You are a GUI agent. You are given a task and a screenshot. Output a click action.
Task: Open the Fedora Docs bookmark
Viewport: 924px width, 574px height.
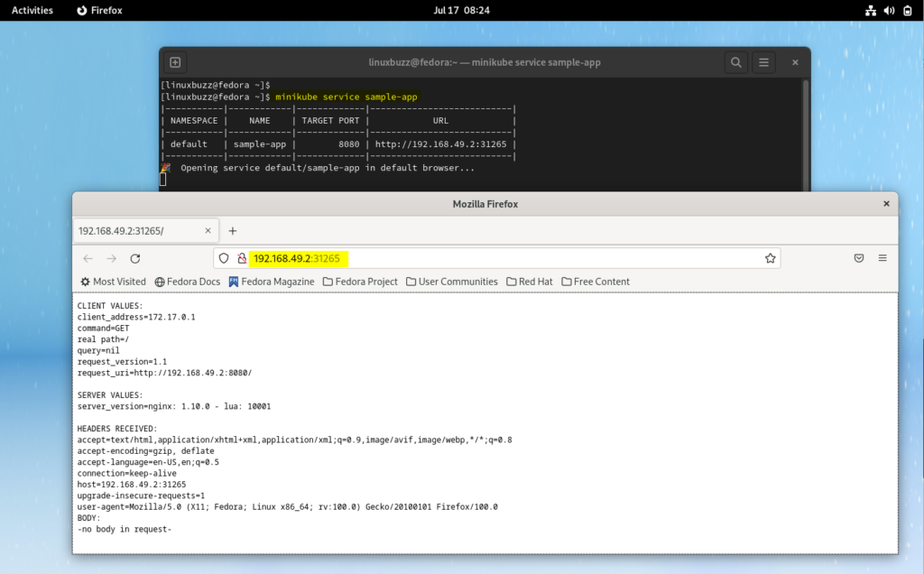tap(188, 282)
